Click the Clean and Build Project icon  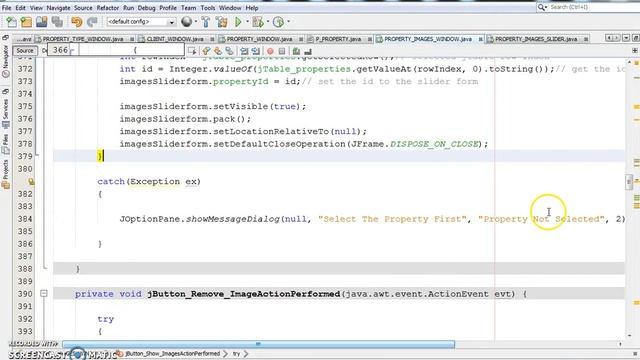[x=222, y=22]
